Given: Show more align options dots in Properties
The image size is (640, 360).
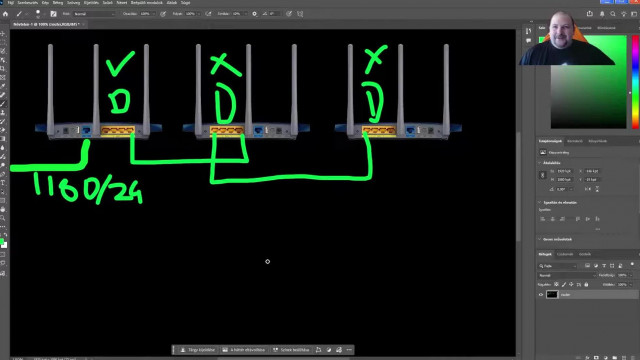Looking at the screenshot, I should coord(598,229).
